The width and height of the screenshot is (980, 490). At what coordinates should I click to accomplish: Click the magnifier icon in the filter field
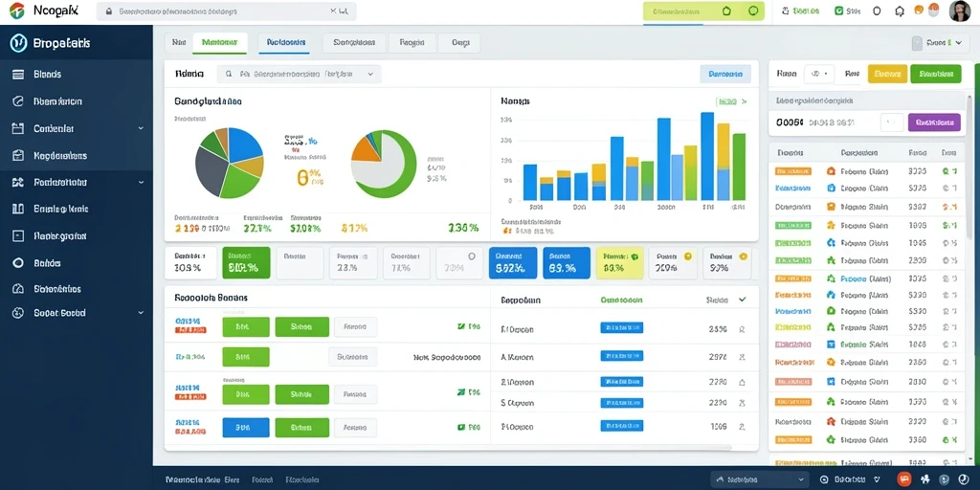click(228, 74)
